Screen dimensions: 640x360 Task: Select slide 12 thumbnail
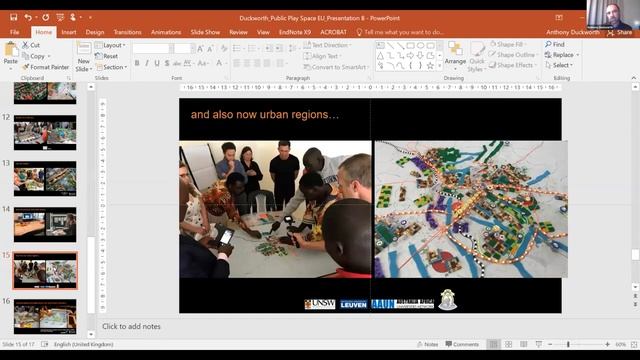(45, 133)
